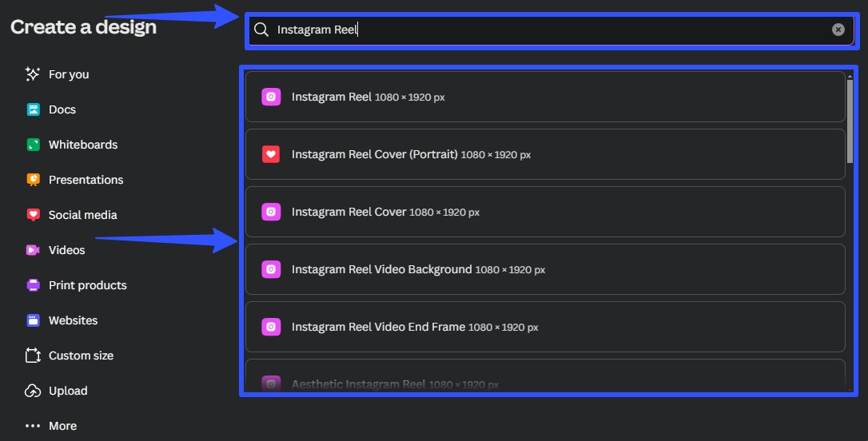Select Aesthetic Instagram Reel result
Image resolution: width=868 pixels, height=441 pixels.
click(x=545, y=376)
